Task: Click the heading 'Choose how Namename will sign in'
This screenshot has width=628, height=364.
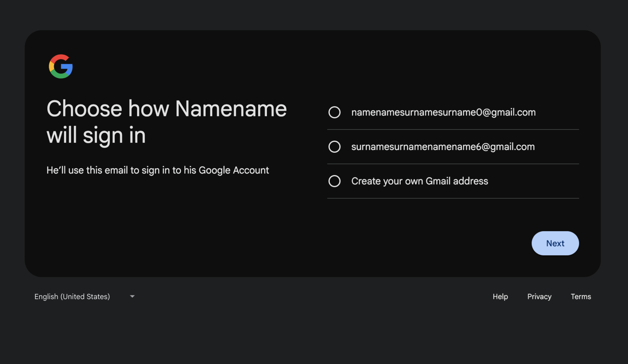Action: [x=167, y=122]
